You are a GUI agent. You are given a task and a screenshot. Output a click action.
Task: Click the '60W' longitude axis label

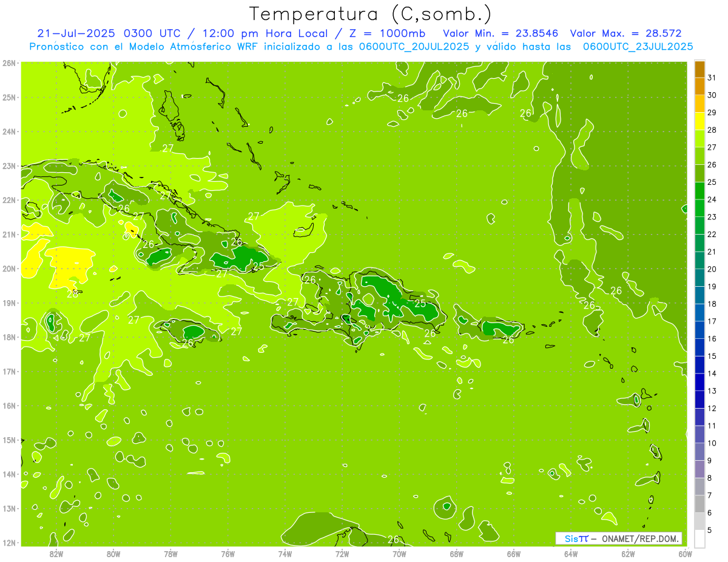(x=685, y=554)
